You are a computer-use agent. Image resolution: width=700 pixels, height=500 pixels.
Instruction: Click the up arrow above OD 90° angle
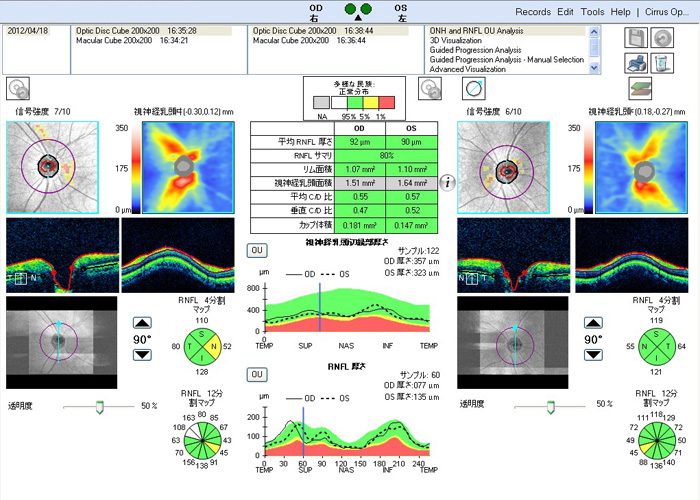click(142, 323)
